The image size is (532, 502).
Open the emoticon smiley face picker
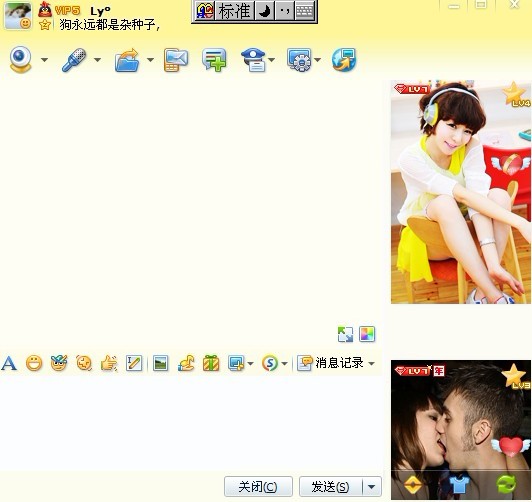pyautogui.click(x=34, y=363)
